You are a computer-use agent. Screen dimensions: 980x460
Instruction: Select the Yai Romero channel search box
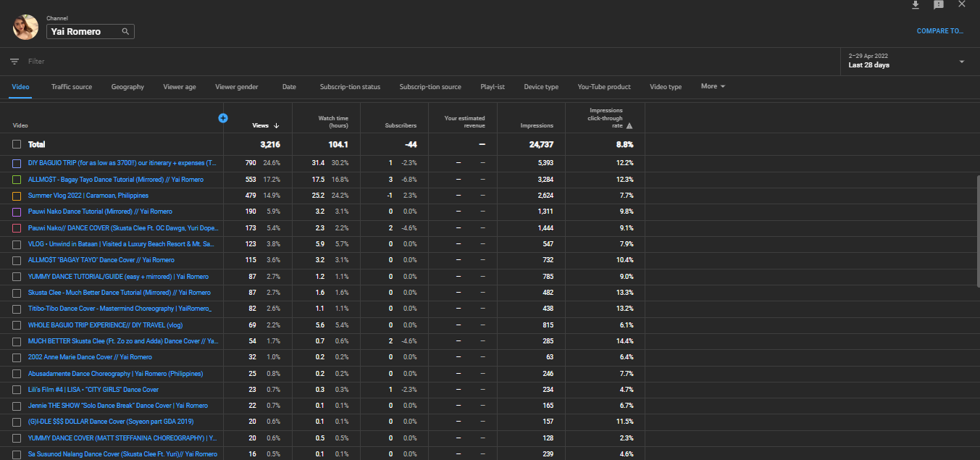(x=91, y=31)
